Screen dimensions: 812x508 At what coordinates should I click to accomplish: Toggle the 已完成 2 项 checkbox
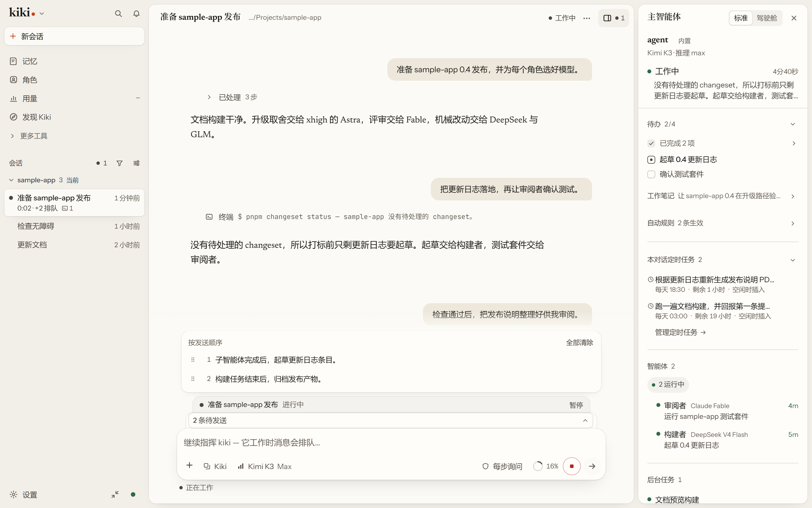[x=651, y=143]
